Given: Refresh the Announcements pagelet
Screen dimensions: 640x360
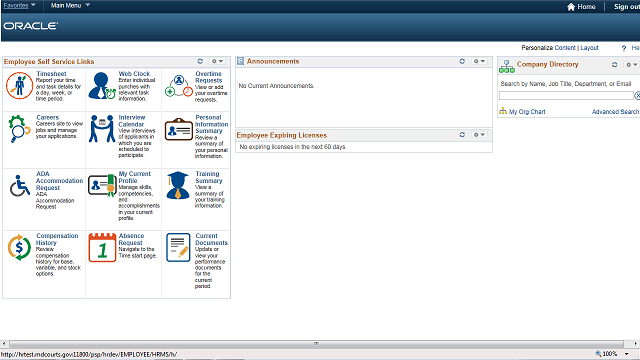Looking at the screenshot, I should click(x=462, y=61).
